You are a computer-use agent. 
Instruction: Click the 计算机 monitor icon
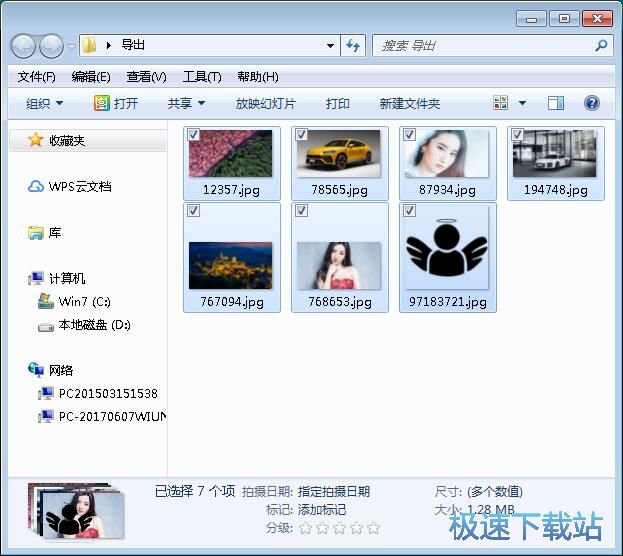click(x=36, y=278)
